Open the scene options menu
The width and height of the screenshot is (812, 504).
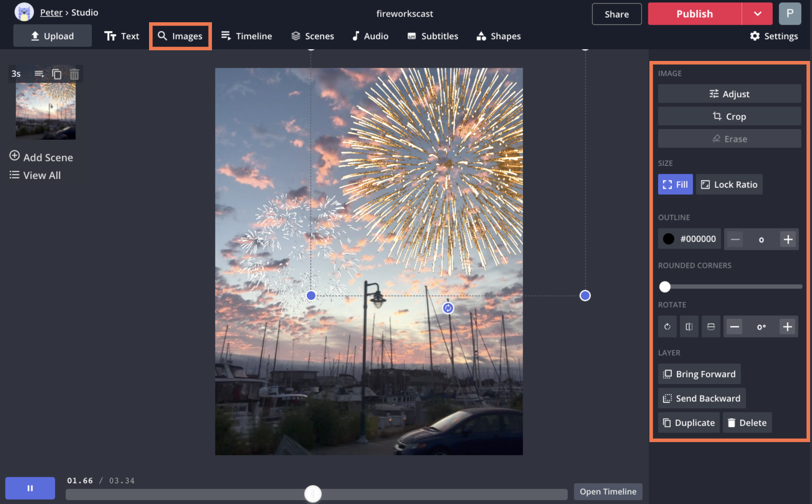click(39, 74)
